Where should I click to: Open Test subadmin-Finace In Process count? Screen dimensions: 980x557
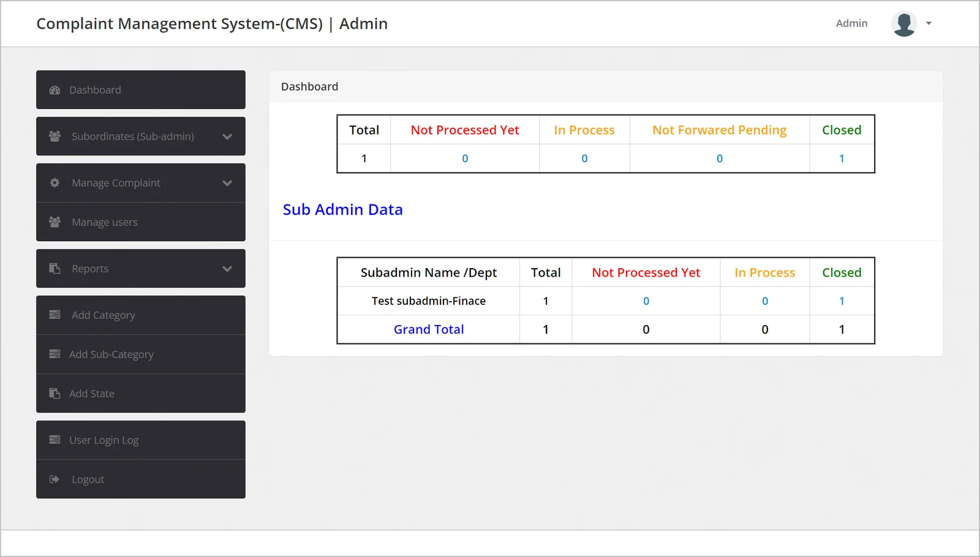click(x=765, y=301)
